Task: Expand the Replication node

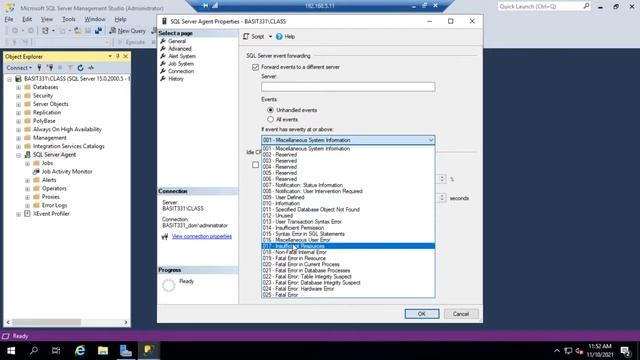Action: pyautogui.click(x=18, y=113)
